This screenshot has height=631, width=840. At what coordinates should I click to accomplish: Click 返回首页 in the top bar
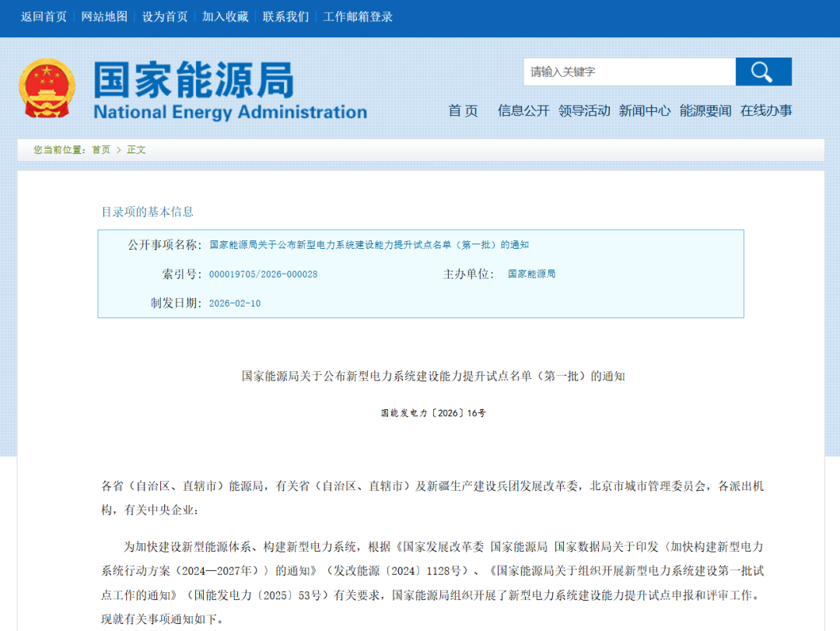pos(44,16)
